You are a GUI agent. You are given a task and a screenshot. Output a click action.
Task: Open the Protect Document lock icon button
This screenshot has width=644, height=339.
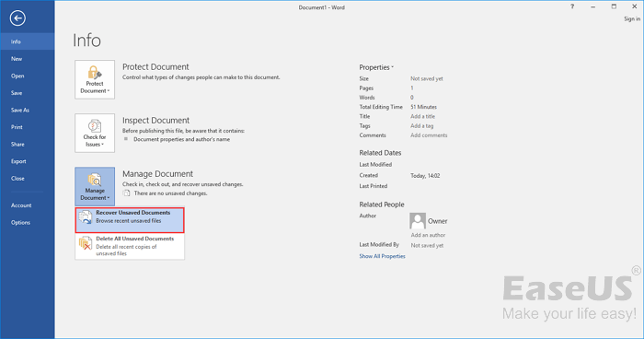tap(95, 79)
